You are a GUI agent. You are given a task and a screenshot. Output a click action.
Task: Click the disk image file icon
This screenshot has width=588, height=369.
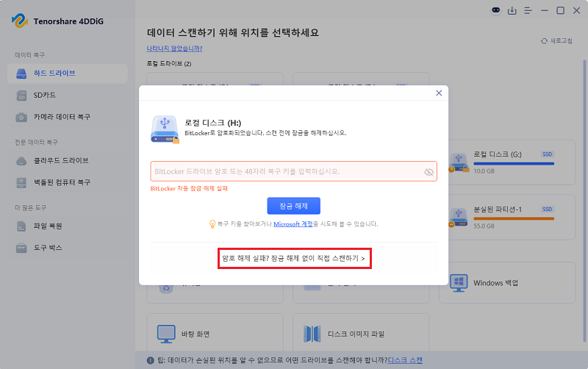[x=312, y=334]
